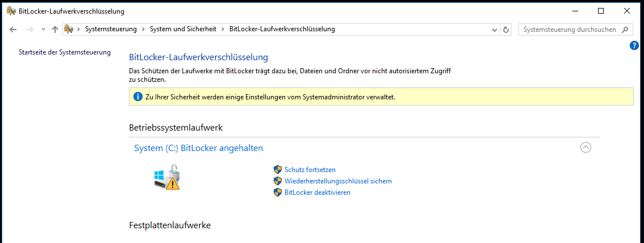Click the yellow administrator notice text
Screen dimensions: 644x243
pyautogui.click(x=270, y=98)
